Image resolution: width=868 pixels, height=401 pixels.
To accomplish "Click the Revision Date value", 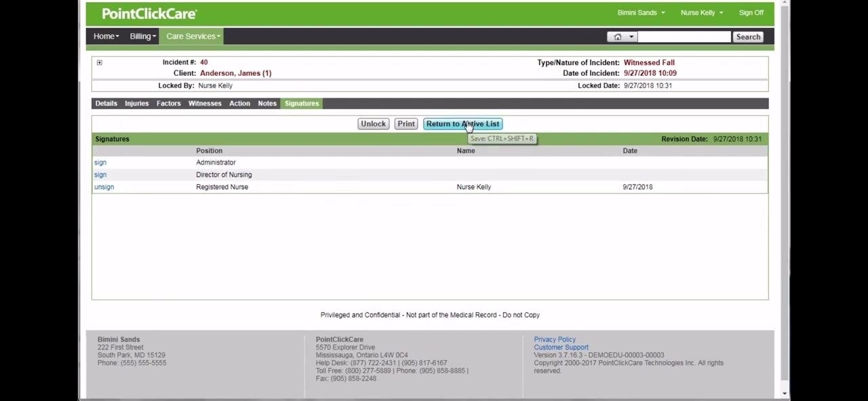I will point(737,139).
